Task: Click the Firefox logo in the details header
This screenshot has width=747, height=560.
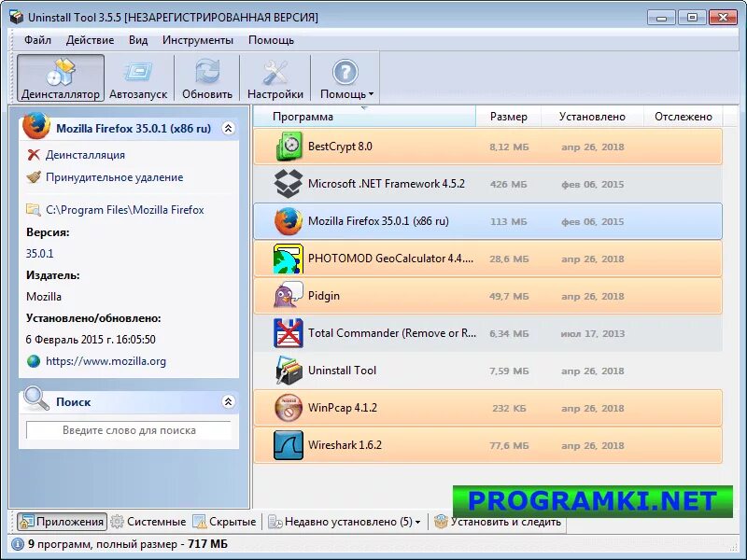Action: 36,126
